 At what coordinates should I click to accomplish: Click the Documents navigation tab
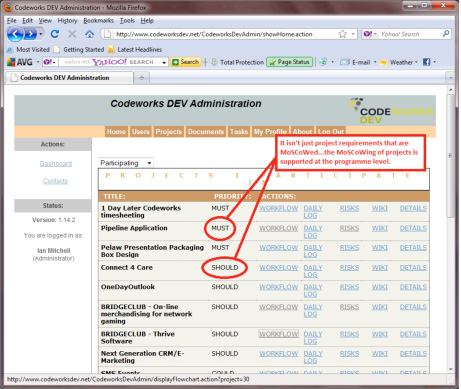click(x=206, y=132)
